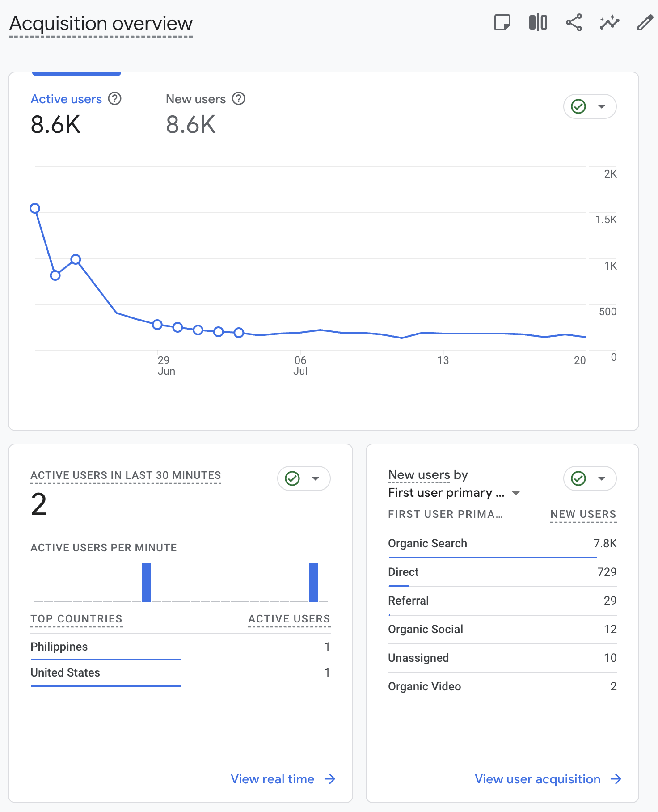Open the View real time link
This screenshot has height=812, width=658.
pos(272,779)
